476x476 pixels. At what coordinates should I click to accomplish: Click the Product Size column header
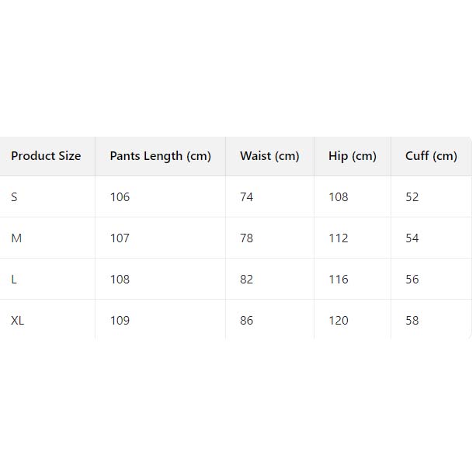pyautogui.click(x=46, y=156)
